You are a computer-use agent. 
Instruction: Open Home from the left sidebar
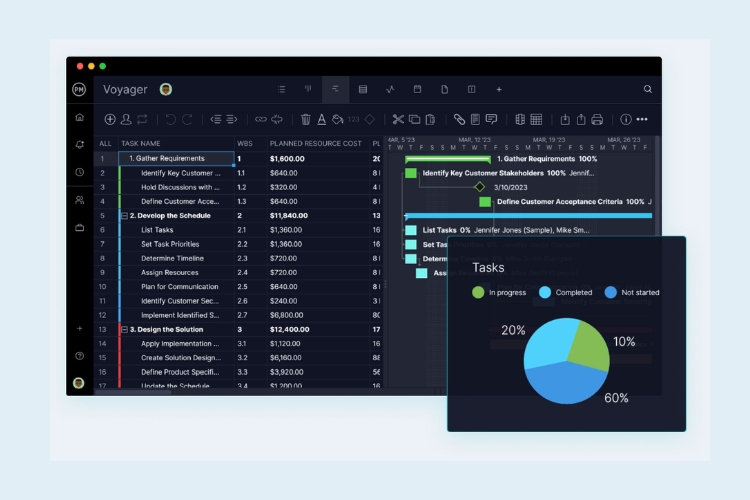[x=79, y=117]
